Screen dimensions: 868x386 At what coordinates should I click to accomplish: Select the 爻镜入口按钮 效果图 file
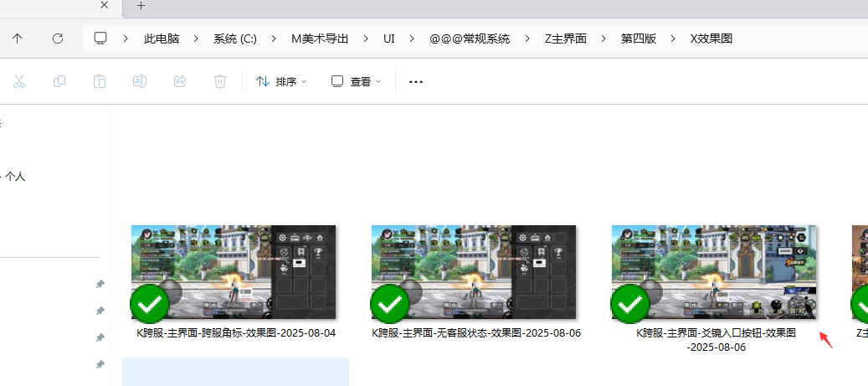tap(714, 272)
